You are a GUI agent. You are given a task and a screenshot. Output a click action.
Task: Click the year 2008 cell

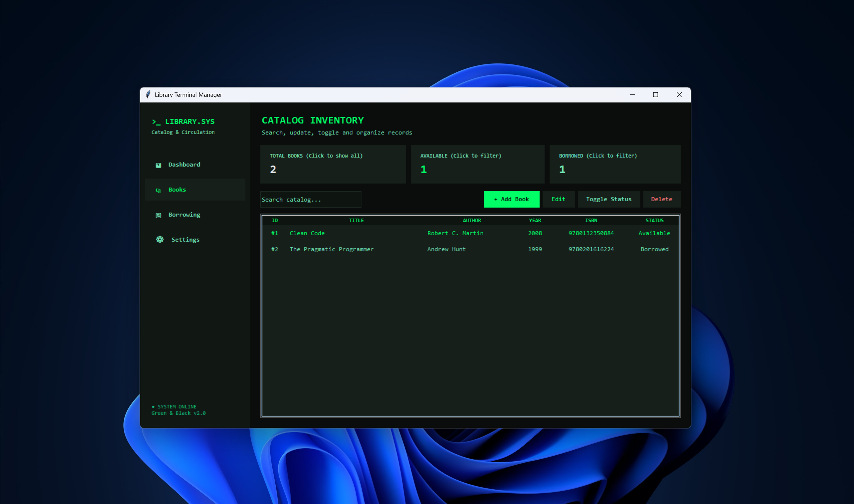click(x=535, y=233)
